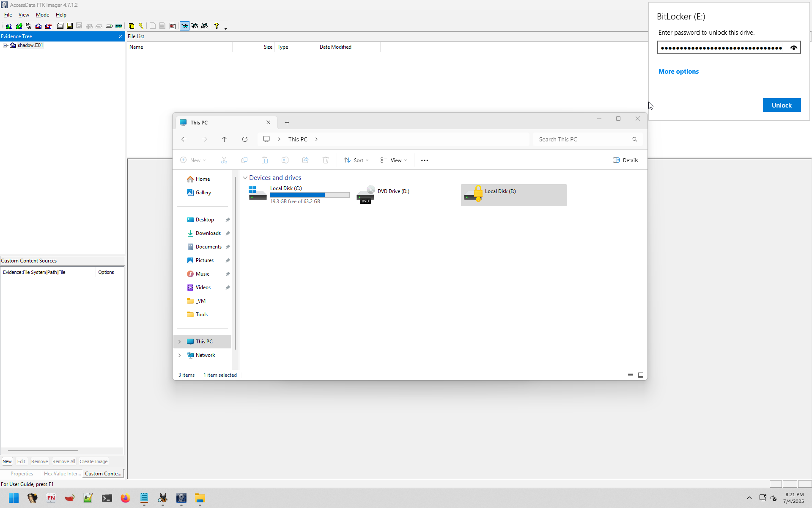Click the Unlock button
This screenshot has height=508, width=812.
pyautogui.click(x=781, y=105)
